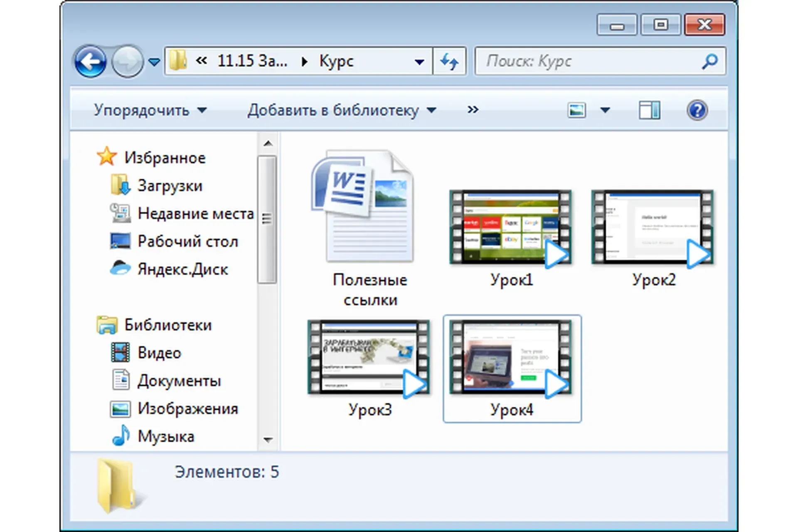Screen dimensions: 798x532
Task: Click the Курс breadcrumb segment
Action: 336,61
